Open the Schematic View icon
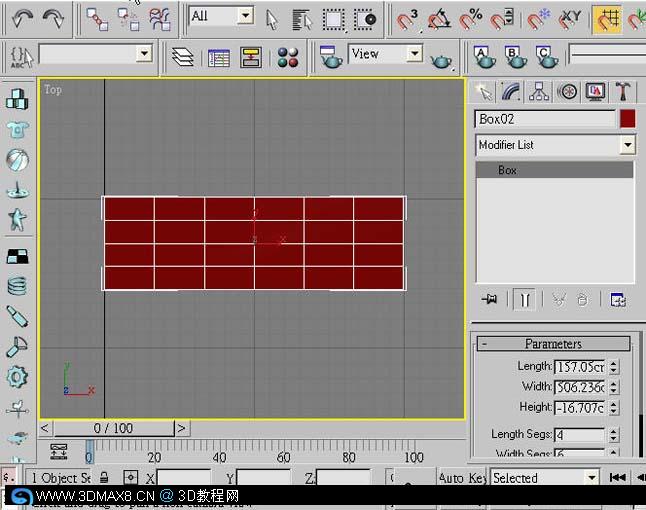Image resolution: width=646 pixels, height=510 pixels. click(x=250, y=57)
